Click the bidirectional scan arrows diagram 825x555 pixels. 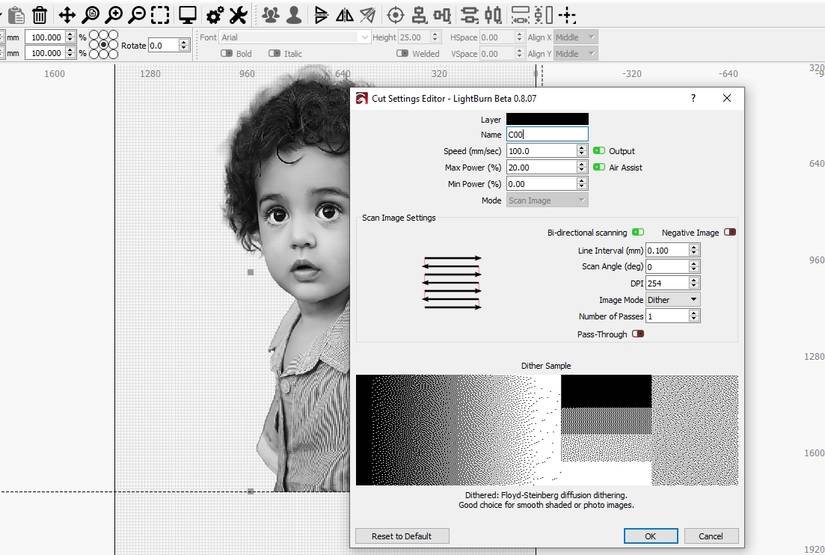pyautogui.click(x=452, y=282)
